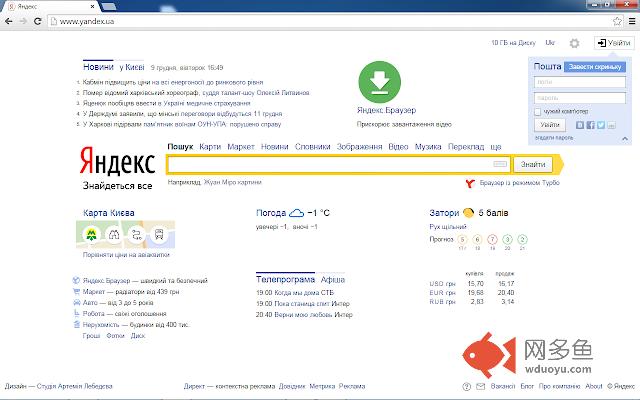This screenshot has height=400, width=640.
Task: Click the mail password field
Action: 580,98
